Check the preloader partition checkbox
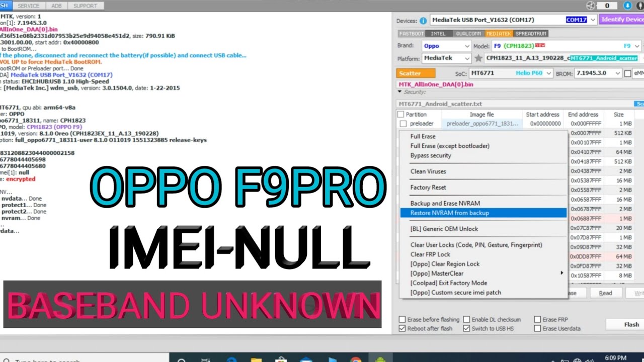Viewport: 644px width, 362px height. click(403, 124)
